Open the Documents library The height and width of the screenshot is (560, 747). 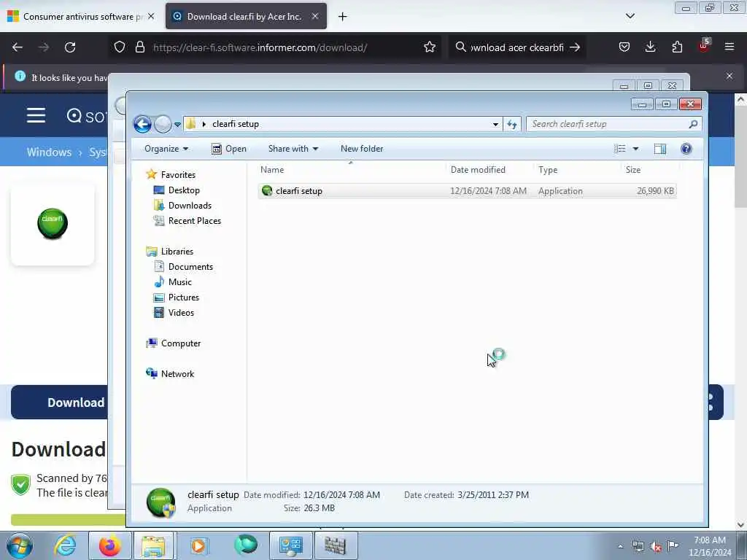coord(190,267)
